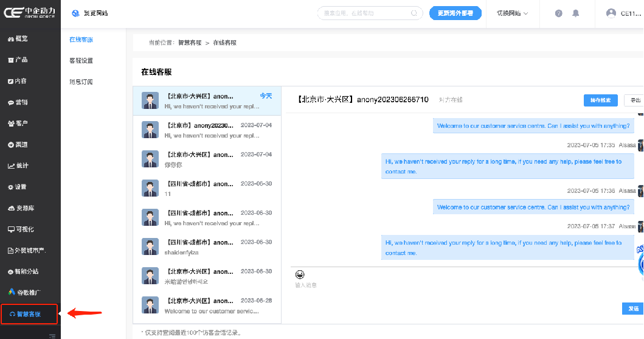Click the 更新海外部署 button
644x339 pixels.
[x=455, y=13]
